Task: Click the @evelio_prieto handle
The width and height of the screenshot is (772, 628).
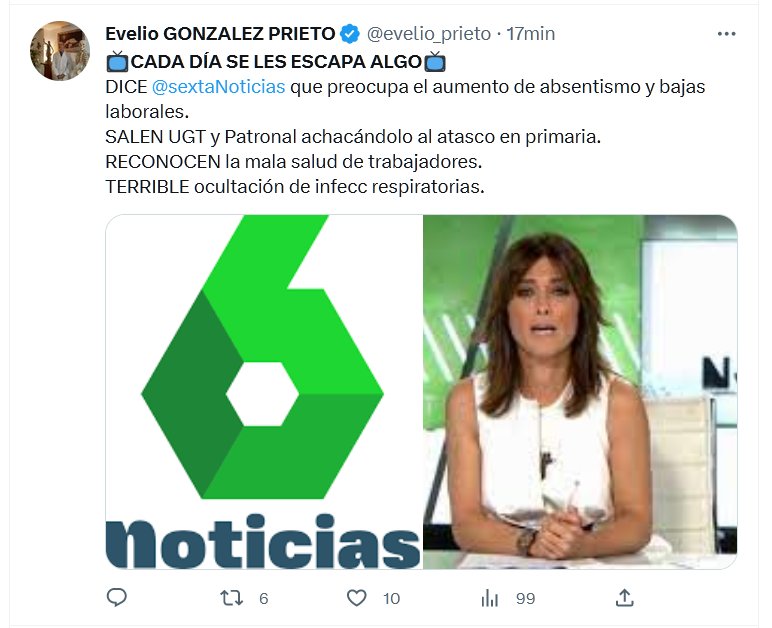Action: pyautogui.click(x=429, y=34)
